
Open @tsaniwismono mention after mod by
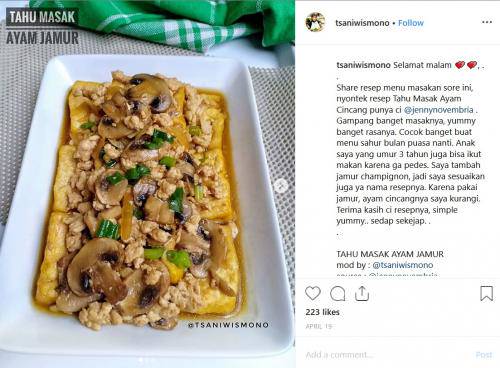click(x=403, y=265)
